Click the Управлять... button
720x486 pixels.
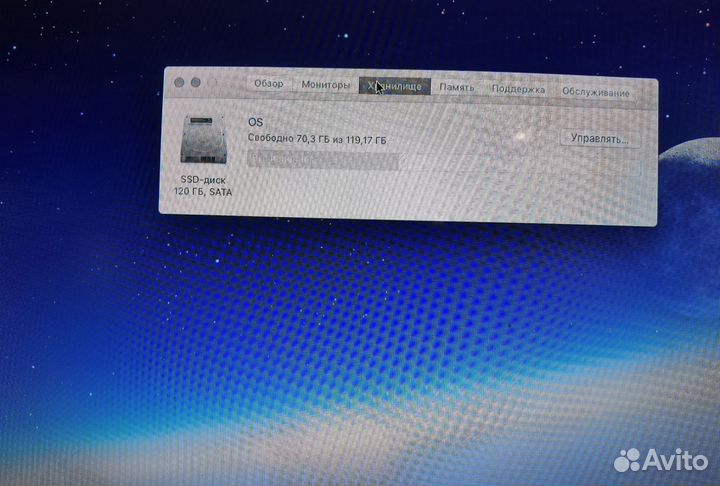[x=600, y=138]
